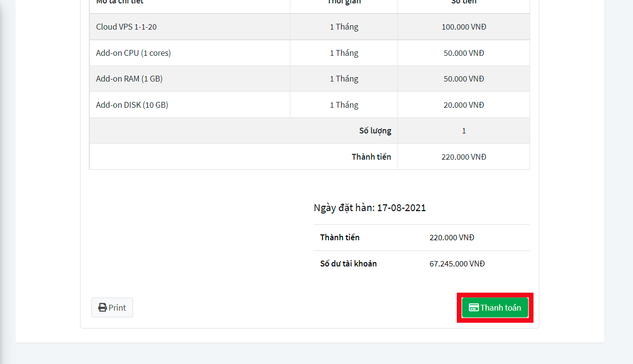
Task: Click the Thành tiền label inside the table
Action: 371,157
